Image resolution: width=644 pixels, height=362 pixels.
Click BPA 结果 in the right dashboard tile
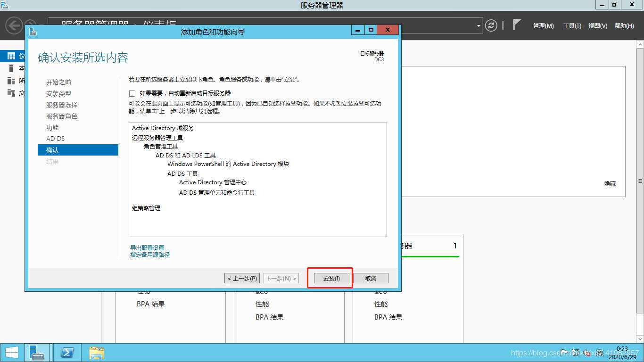point(388,317)
